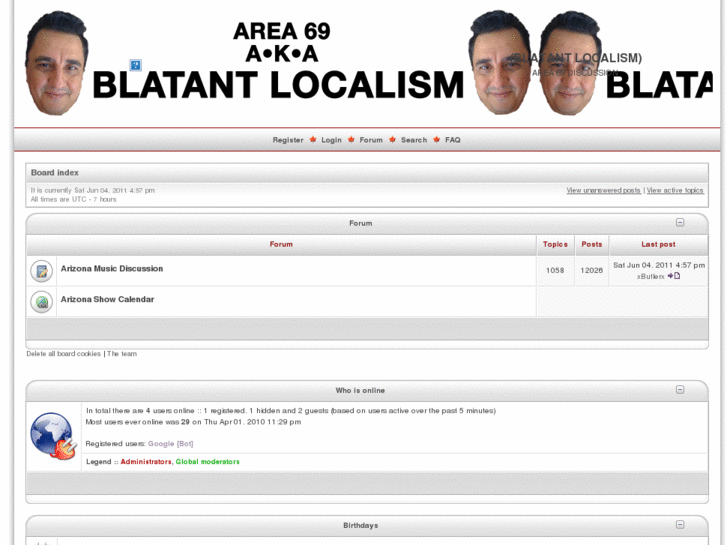The image size is (727, 545).
Task: Click the Posts column header
Action: [592, 244]
